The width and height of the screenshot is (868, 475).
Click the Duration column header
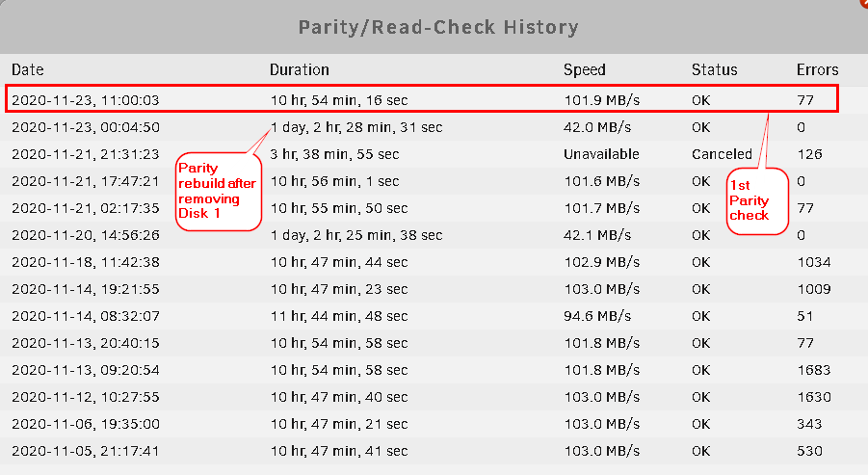pyautogui.click(x=299, y=69)
